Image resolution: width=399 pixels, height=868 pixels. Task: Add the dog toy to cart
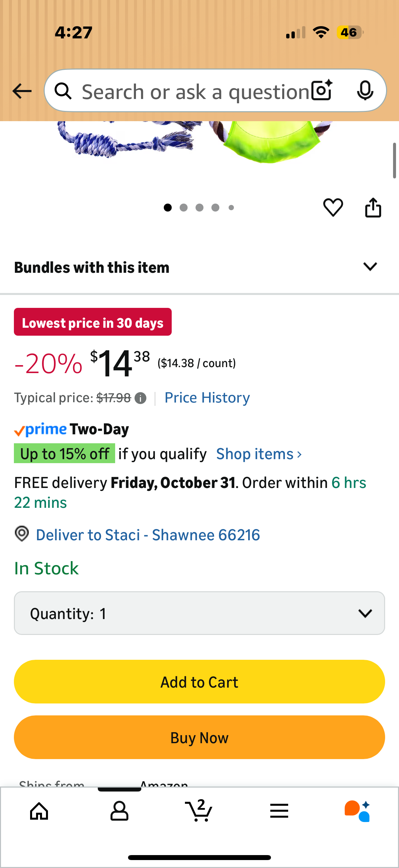pyautogui.click(x=199, y=681)
